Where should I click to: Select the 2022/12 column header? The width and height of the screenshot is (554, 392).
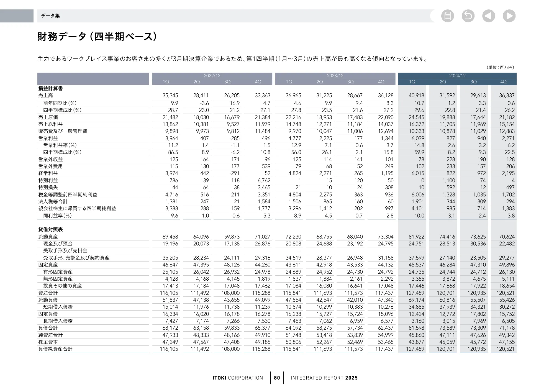[212, 75]
